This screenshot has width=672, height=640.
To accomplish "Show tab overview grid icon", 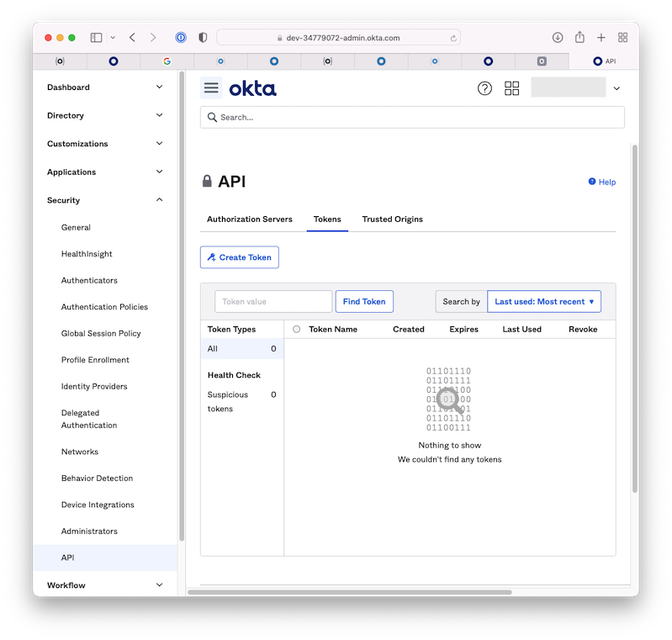I will [622, 38].
